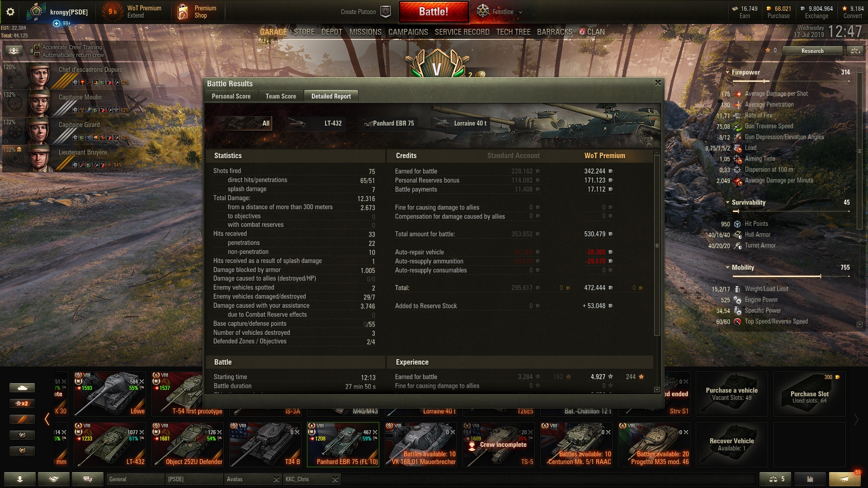Open the settings gear menu

point(10,12)
